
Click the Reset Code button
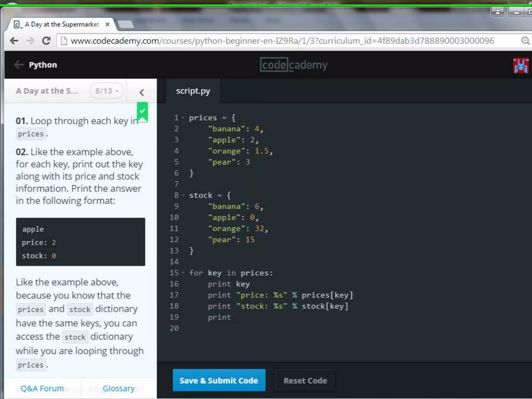[305, 380]
